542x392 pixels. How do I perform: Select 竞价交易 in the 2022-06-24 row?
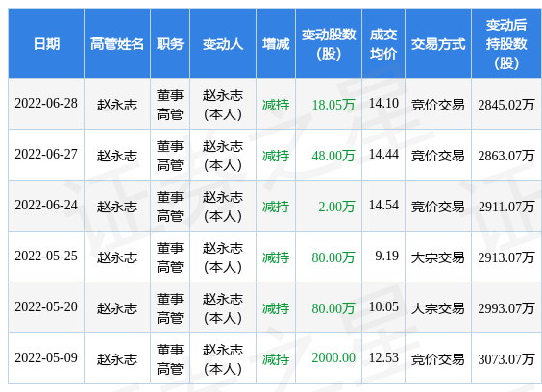tap(437, 207)
